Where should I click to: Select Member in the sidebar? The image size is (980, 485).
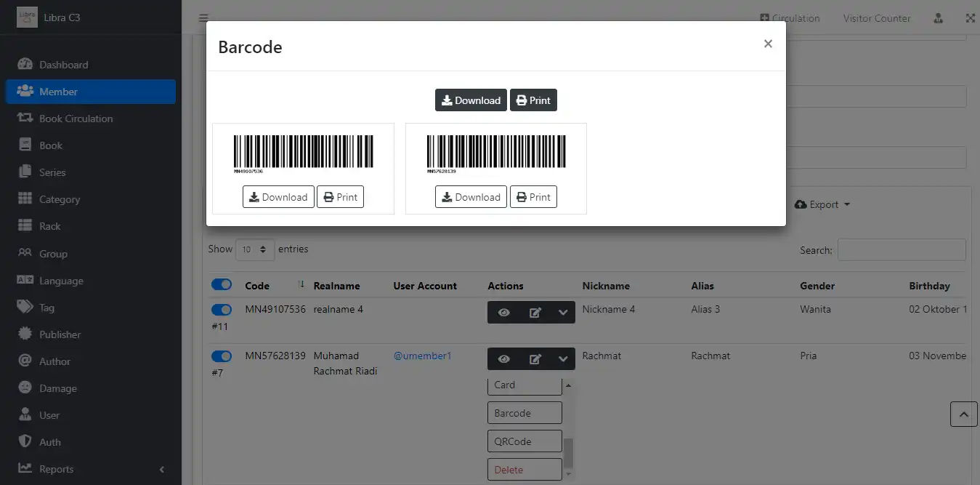91,92
